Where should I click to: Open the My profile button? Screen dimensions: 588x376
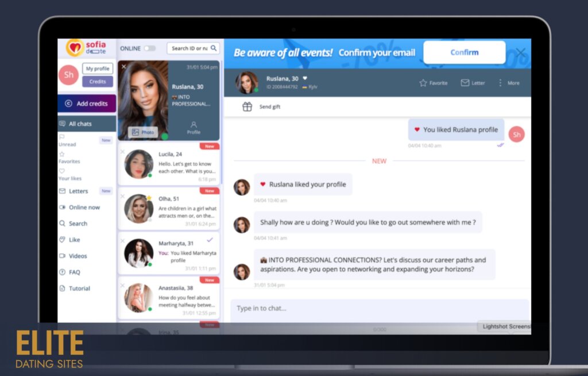pos(98,68)
